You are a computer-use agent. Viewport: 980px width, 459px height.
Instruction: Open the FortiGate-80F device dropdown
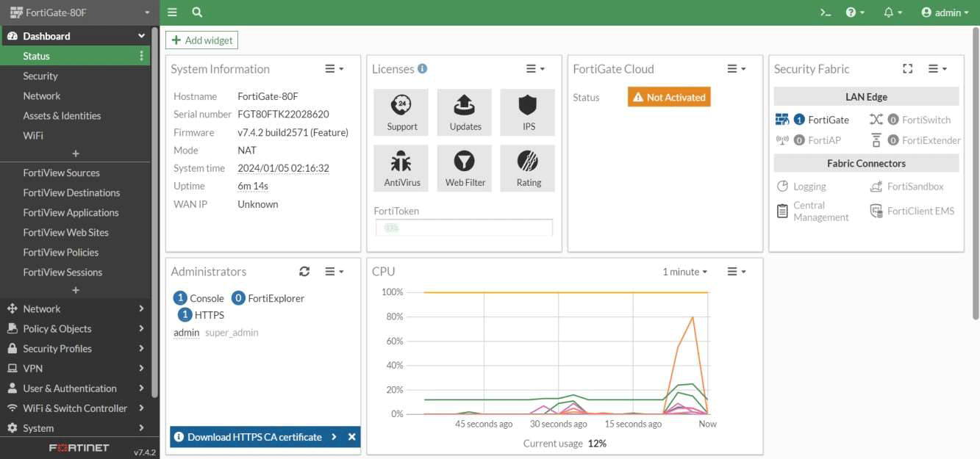tap(79, 12)
